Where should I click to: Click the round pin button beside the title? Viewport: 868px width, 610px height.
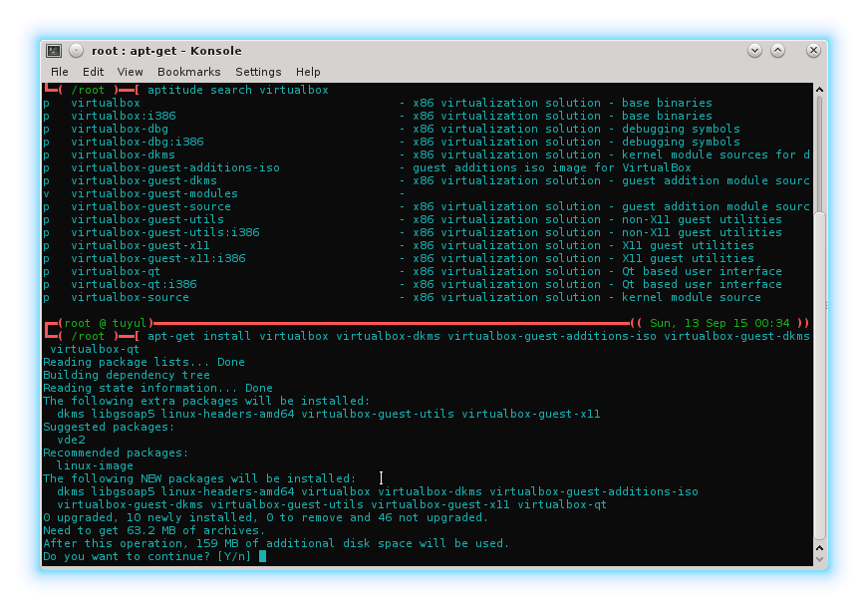(x=77, y=51)
